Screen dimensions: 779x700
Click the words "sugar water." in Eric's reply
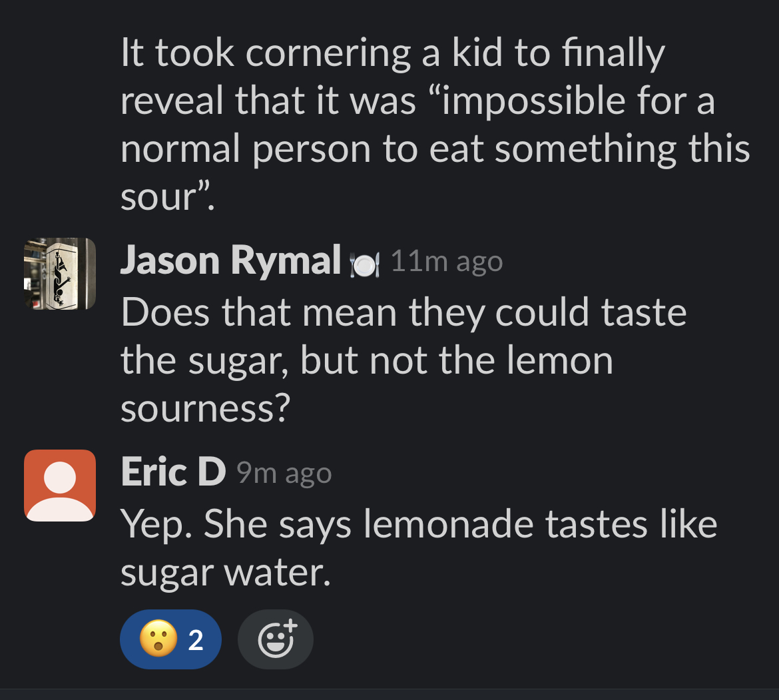(225, 573)
